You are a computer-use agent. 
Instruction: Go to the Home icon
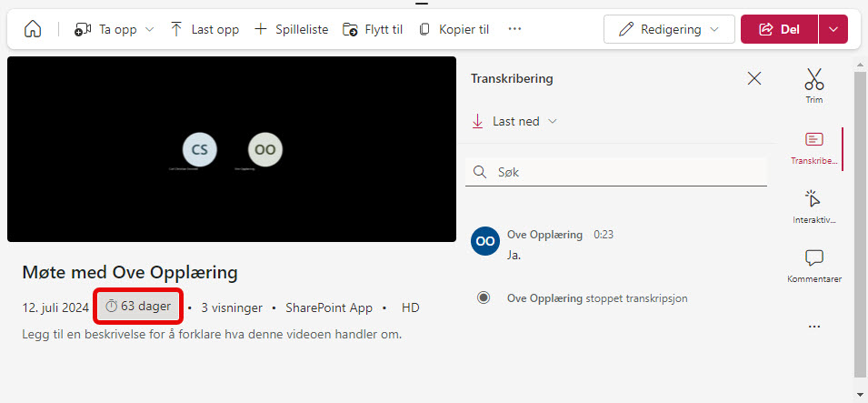point(33,29)
